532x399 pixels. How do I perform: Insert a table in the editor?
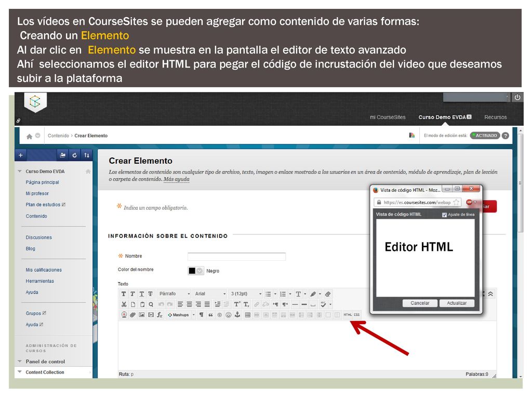click(x=248, y=315)
